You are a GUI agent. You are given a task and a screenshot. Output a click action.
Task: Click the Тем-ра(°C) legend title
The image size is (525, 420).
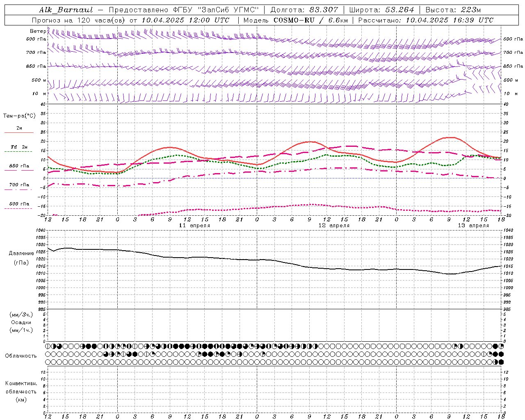19,116
